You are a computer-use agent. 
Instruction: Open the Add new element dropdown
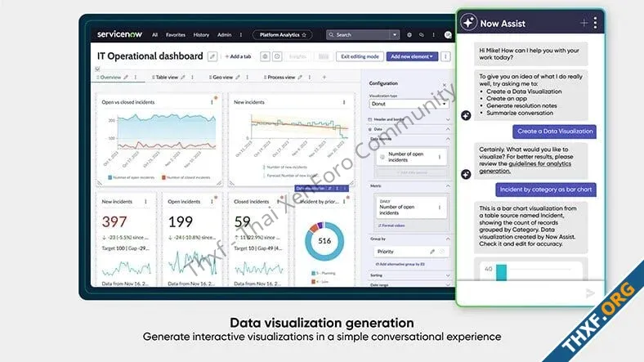[412, 56]
